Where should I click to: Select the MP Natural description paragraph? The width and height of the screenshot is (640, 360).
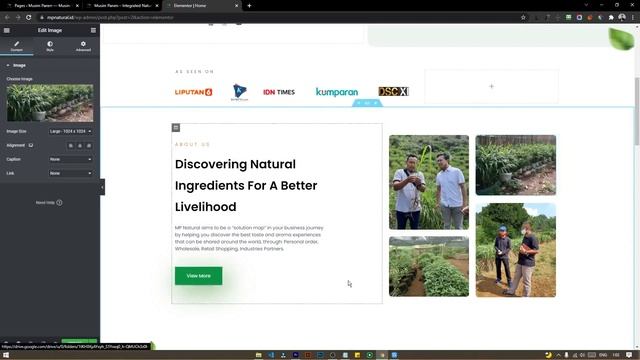coord(249,238)
